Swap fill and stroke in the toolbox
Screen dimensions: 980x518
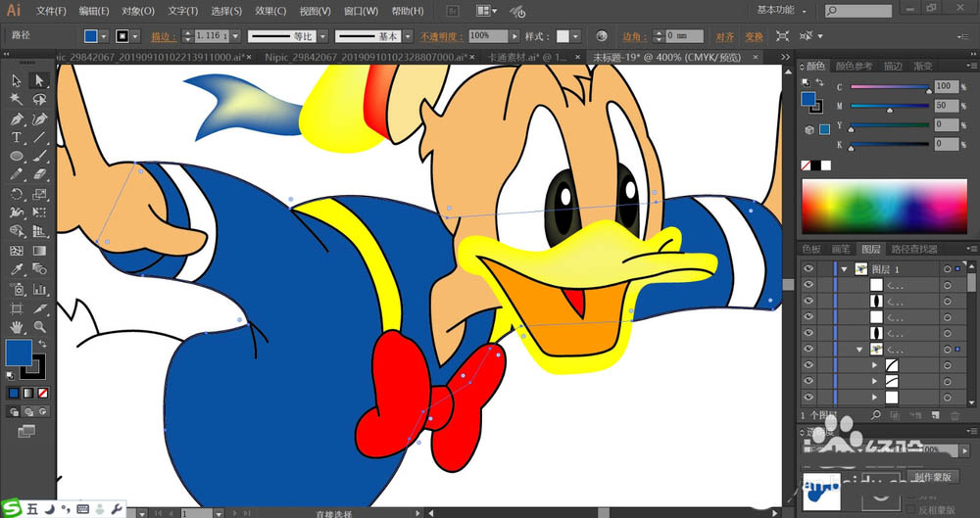pyautogui.click(x=42, y=344)
